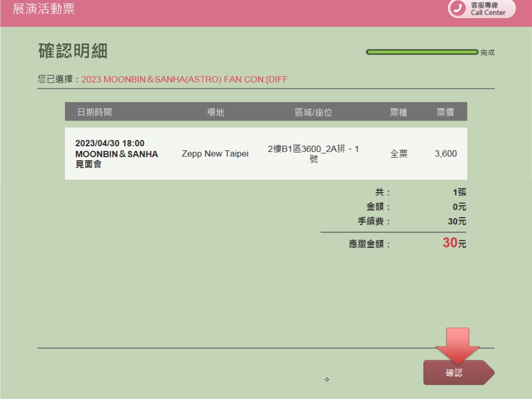The image size is (532, 399).
Task: Click the 3,600 ticket price cell
Action: click(x=445, y=154)
